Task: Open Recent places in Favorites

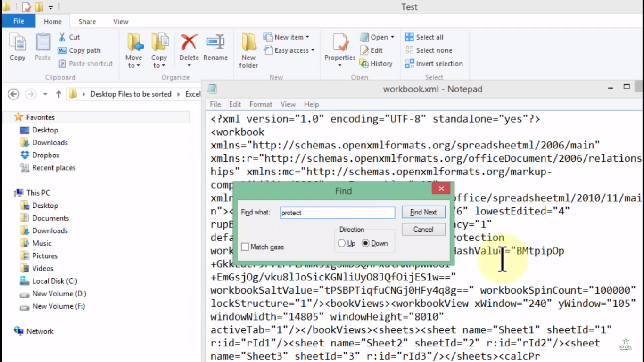Action: pyautogui.click(x=48, y=168)
